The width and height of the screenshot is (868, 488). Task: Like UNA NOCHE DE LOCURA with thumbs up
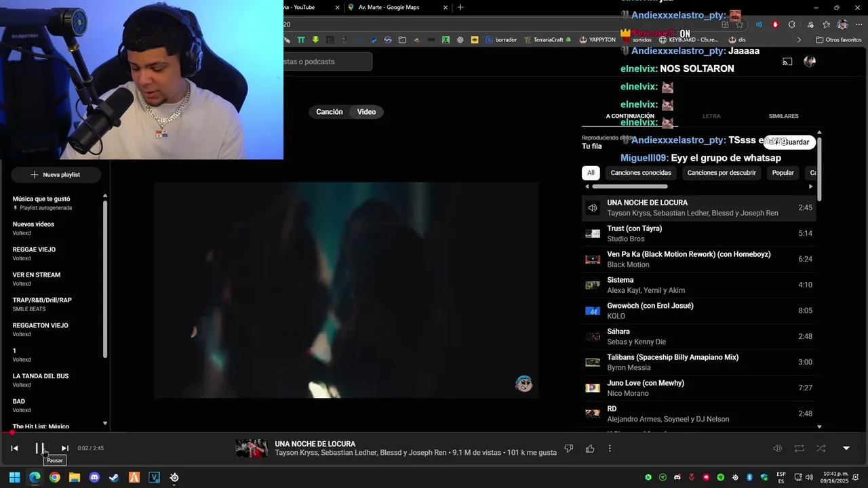(x=590, y=449)
